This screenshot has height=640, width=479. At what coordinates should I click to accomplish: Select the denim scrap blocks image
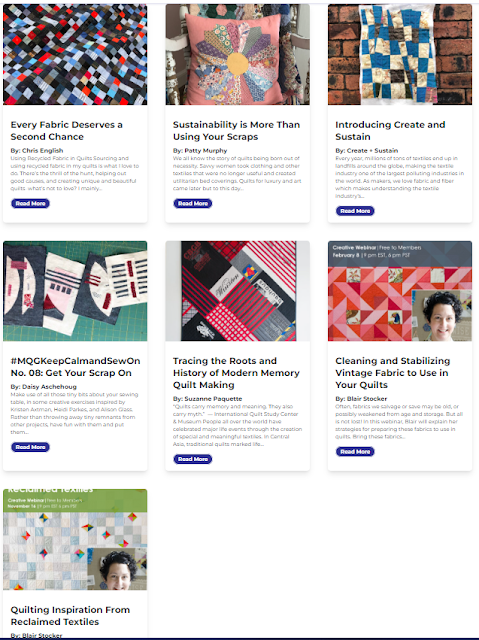tap(75, 291)
